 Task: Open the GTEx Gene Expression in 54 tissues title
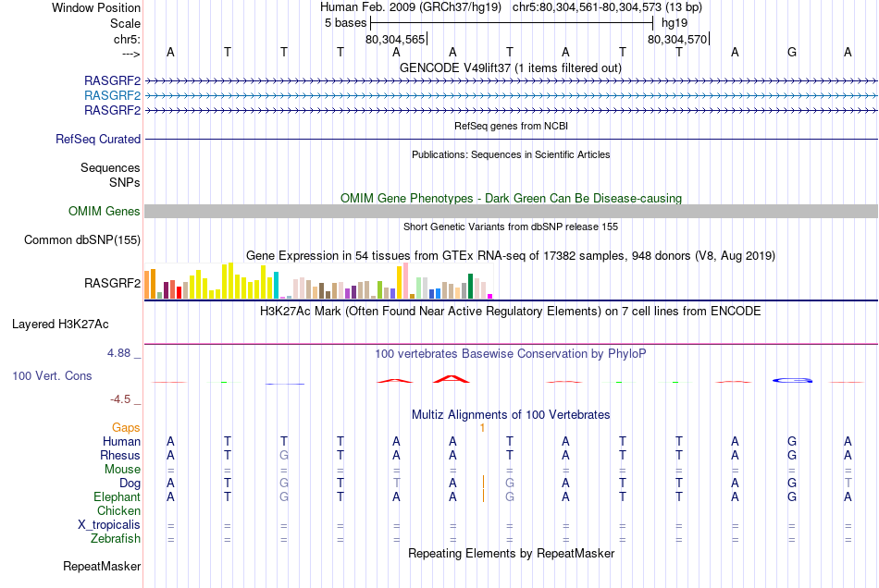pos(511,256)
